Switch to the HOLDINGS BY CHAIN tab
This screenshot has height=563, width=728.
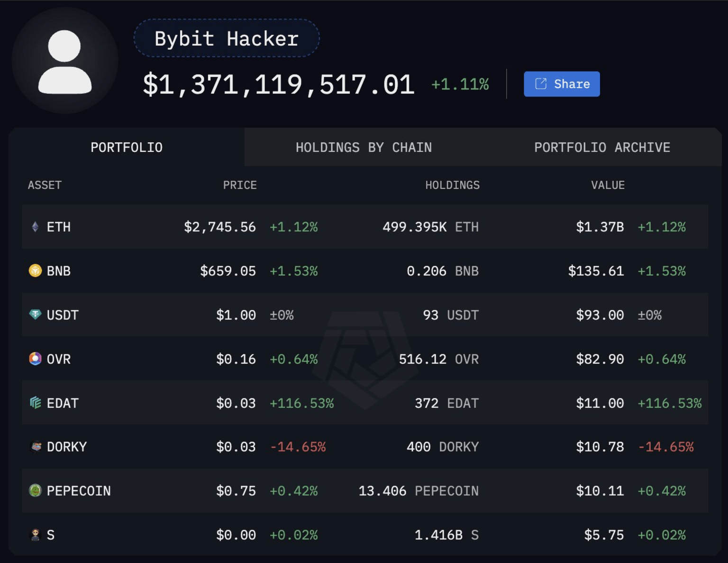[364, 147]
